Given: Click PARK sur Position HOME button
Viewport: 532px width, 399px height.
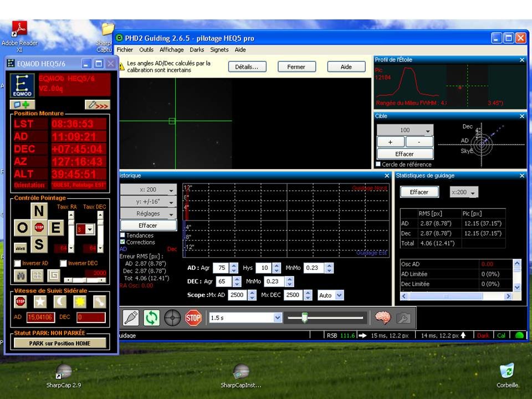Looking at the screenshot, I should pos(60,344).
